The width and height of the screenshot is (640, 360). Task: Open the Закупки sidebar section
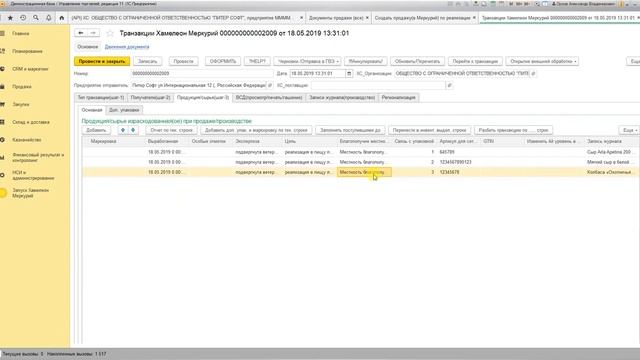(x=20, y=104)
